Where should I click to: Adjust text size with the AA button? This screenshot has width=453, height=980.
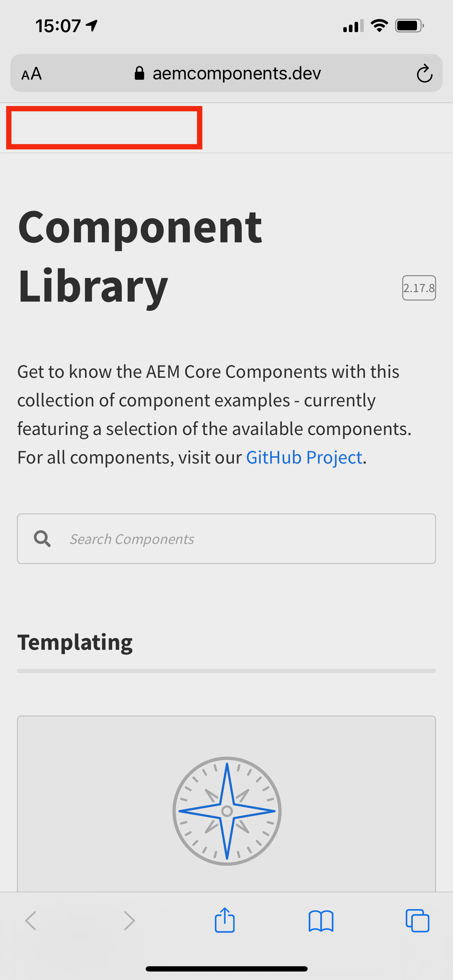[32, 73]
